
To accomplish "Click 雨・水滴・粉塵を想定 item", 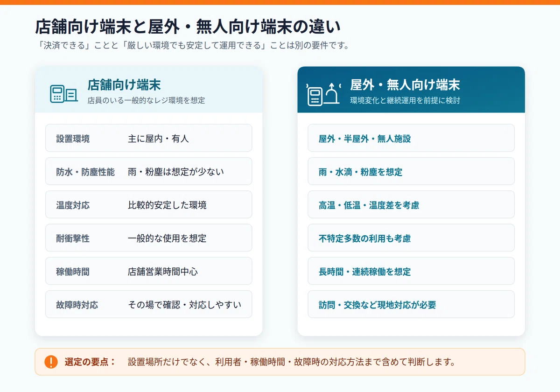I will [x=411, y=171].
